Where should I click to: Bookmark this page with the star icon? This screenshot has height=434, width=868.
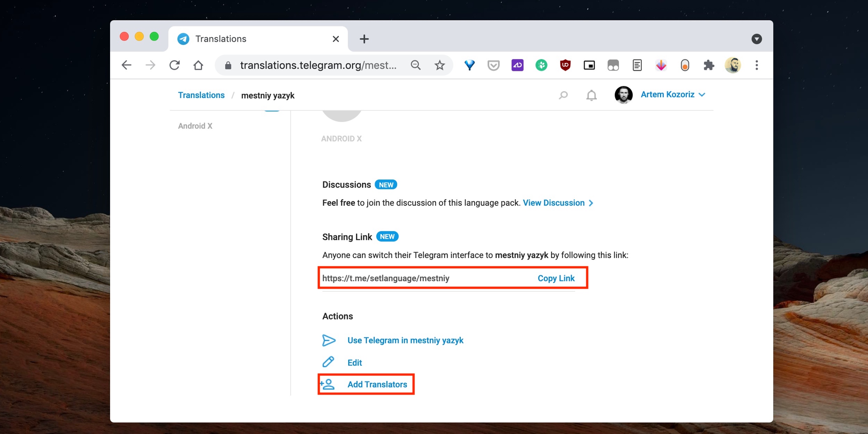click(x=440, y=65)
